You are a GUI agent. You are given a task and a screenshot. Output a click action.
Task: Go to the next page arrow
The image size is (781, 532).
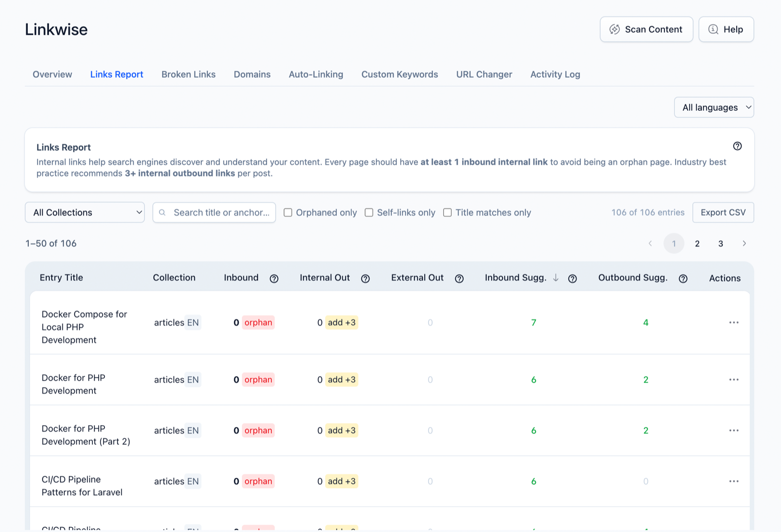click(x=744, y=243)
